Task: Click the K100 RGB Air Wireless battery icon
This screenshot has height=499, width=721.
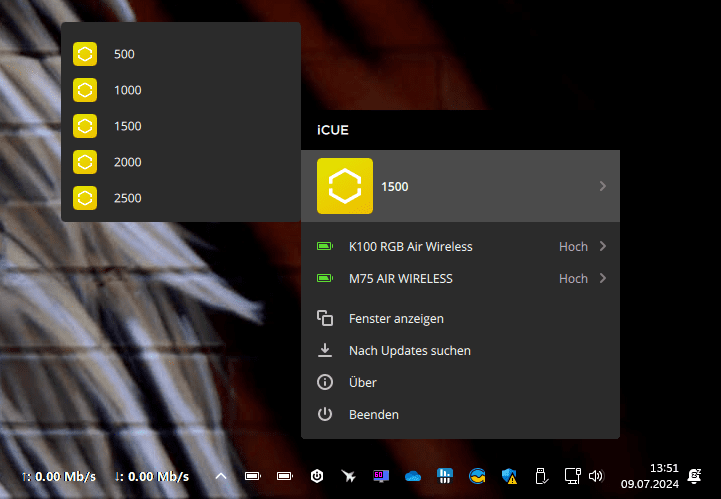Action: point(325,246)
